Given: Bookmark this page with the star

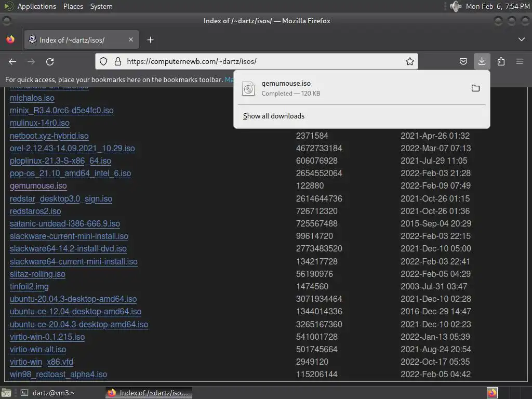Looking at the screenshot, I should tap(410, 61).
